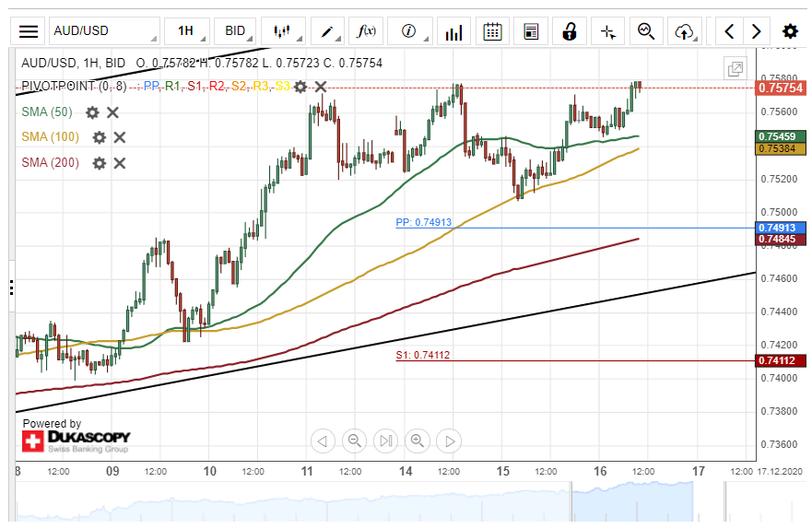Activate the crosshair cursor tool
Viewport: 812px width, 529px height.
click(607, 31)
